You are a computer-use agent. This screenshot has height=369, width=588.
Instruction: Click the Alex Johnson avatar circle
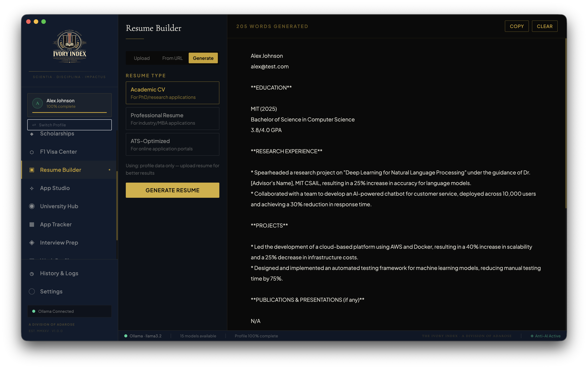pyautogui.click(x=38, y=103)
